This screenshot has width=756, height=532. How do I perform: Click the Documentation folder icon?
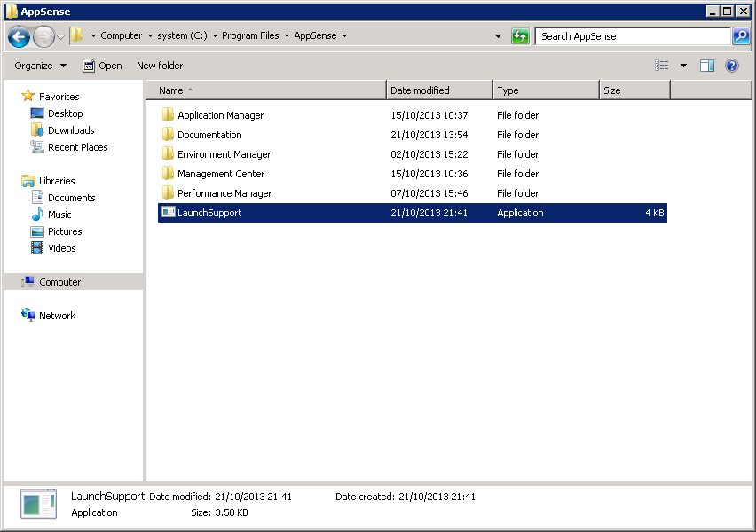click(168, 135)
